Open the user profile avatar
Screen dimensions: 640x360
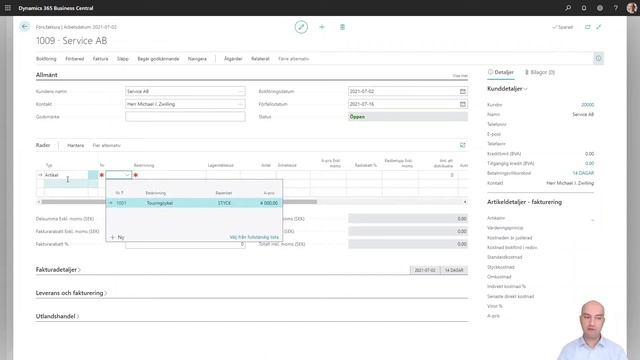[632, 8]
